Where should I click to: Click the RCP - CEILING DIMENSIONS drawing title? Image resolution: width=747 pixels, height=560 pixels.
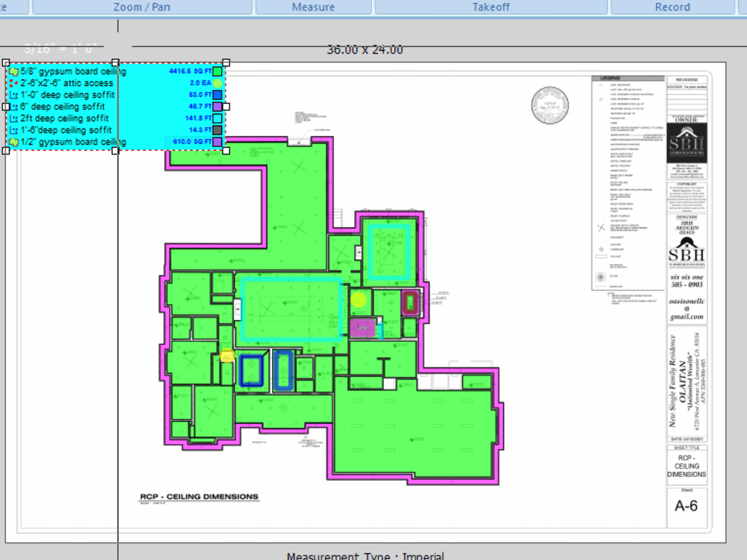pyautogui.click(x=199, y=497)
